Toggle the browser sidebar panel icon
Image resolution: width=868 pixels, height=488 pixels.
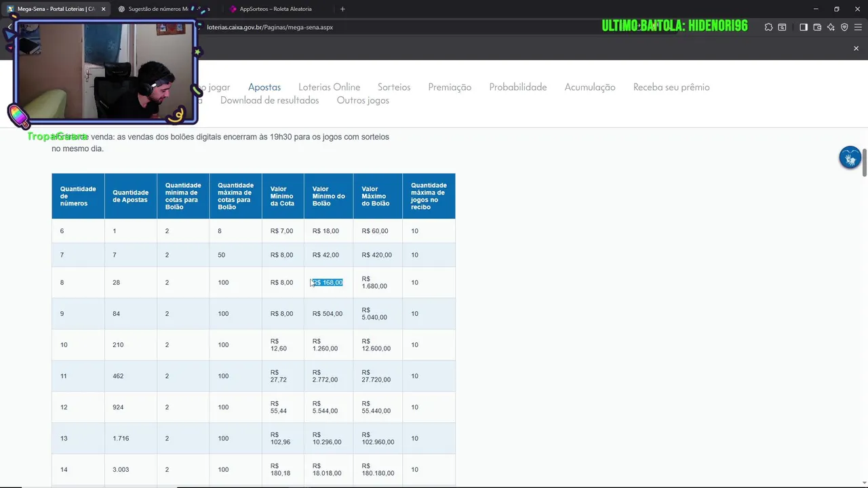pos(804,27)
